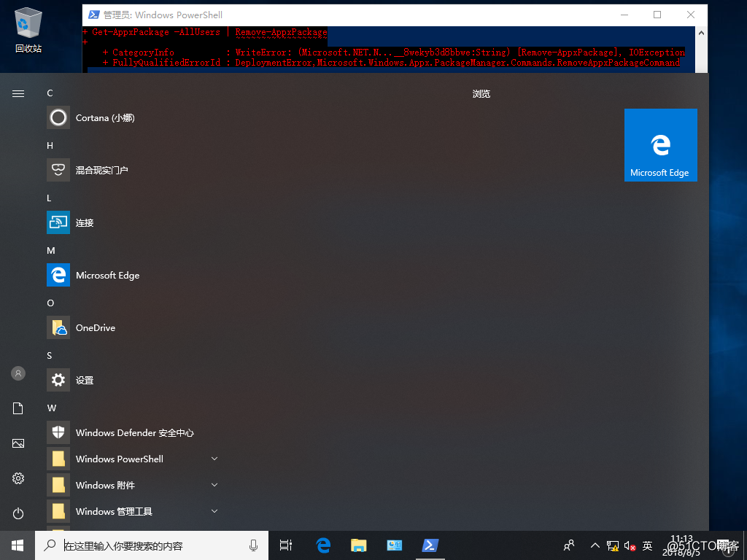Open Task View on the taskbar

[286, 545]
